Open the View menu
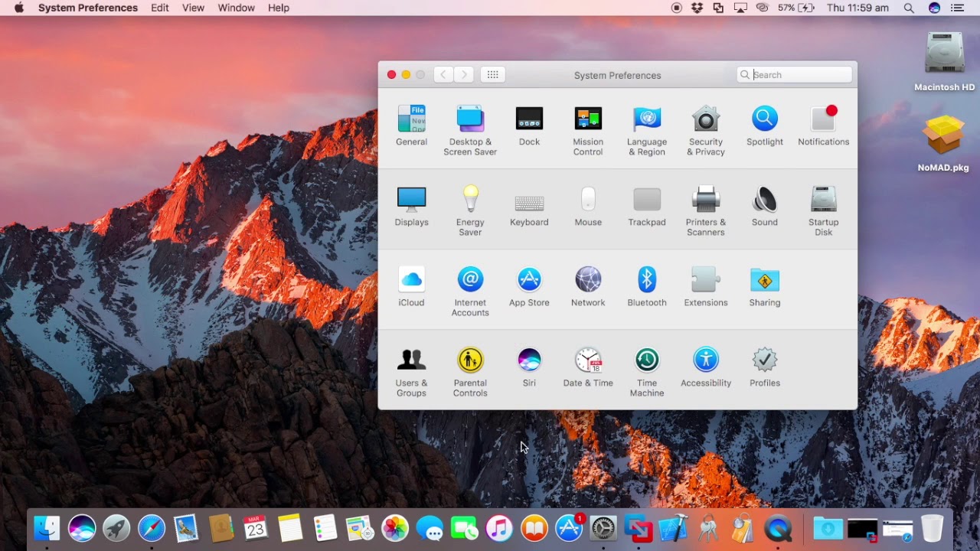980x551 pixels. click(193, 8)
